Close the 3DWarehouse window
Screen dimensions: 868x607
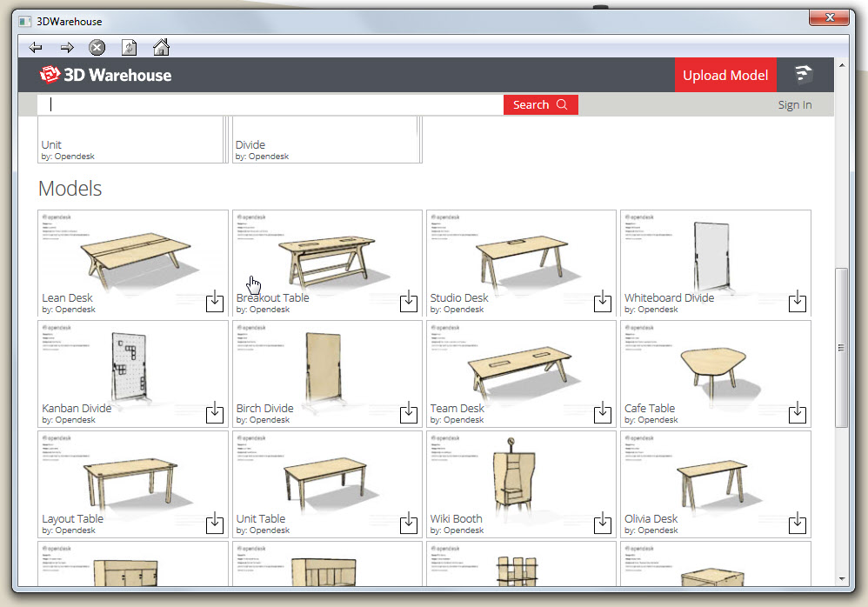(829, 17)
